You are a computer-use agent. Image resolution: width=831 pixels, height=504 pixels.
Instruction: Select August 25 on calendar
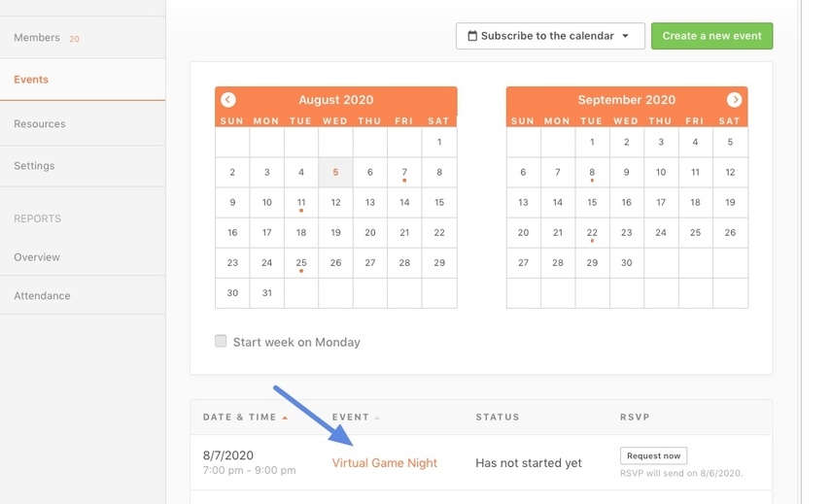301,263
